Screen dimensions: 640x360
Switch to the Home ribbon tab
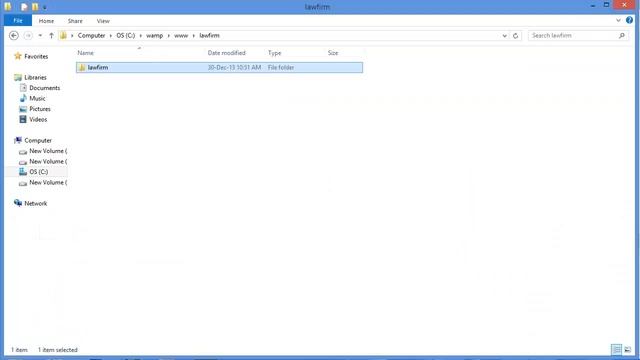(x=46, y=21)
